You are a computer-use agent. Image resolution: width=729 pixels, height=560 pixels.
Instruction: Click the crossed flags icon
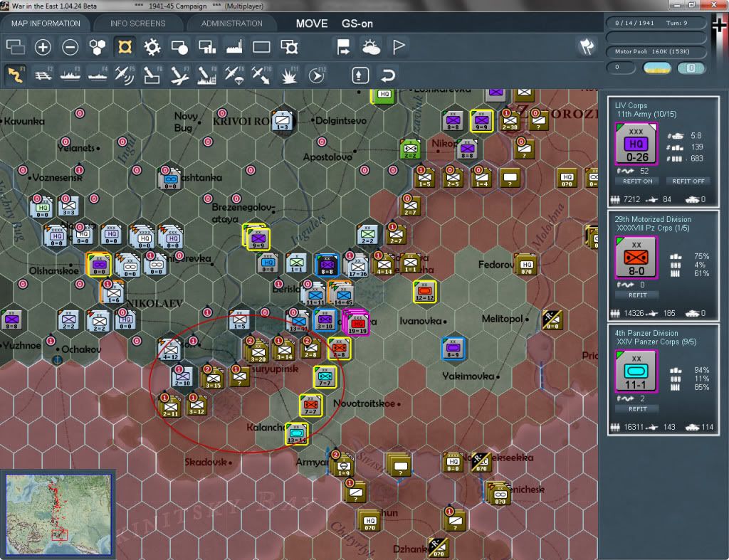[x=587, y=46]
